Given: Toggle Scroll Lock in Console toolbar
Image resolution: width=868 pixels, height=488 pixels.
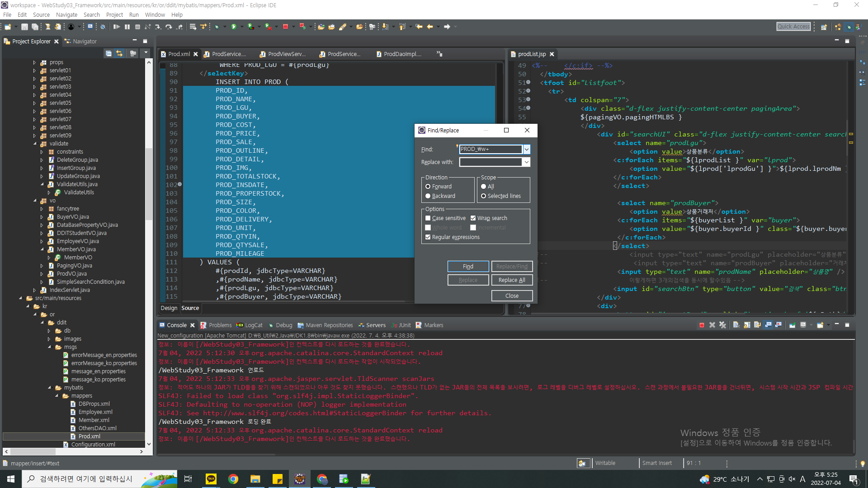Looking at the screenshot, I should (x=747, y=325).
